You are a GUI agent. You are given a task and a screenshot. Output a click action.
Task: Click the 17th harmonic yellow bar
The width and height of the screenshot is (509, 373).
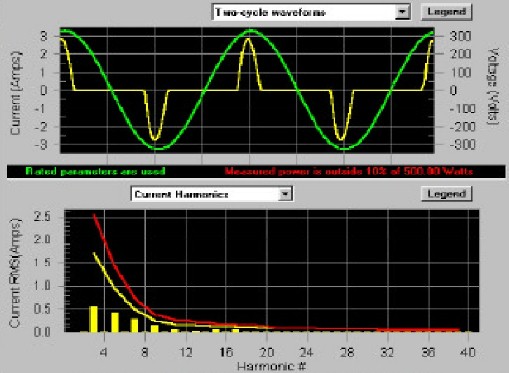click(236, 330)
